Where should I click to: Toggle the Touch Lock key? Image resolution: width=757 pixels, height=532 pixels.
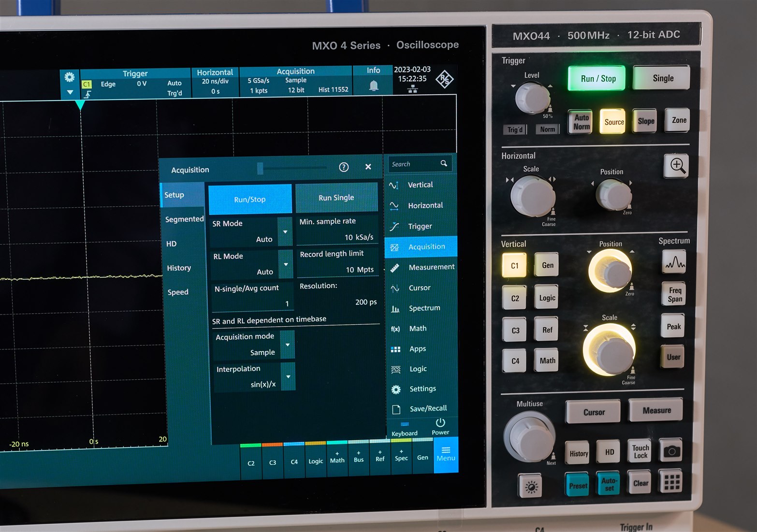coord(641,451)
